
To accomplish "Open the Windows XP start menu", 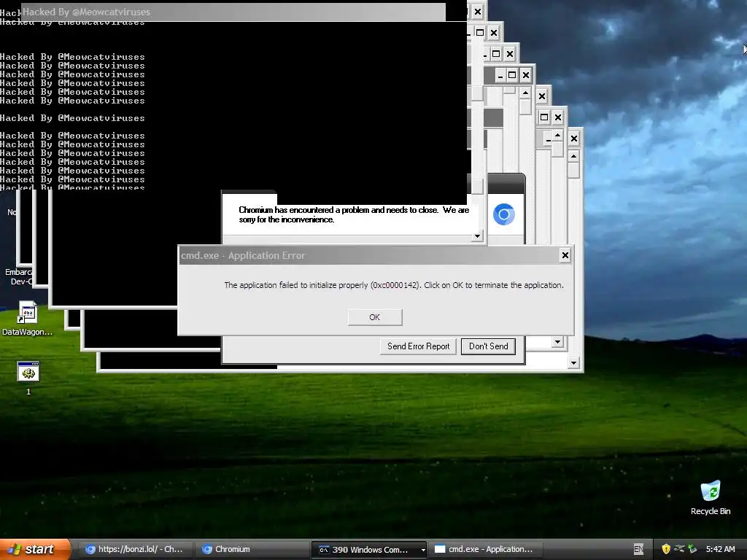I will coord(34,549).
